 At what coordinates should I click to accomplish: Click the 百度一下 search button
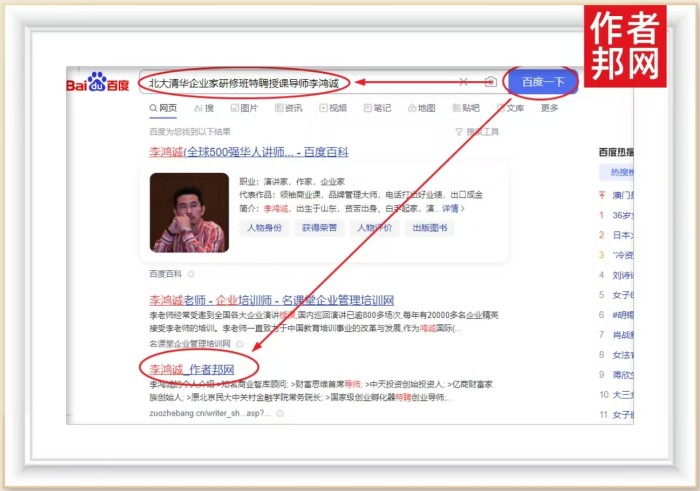point(541,82)
